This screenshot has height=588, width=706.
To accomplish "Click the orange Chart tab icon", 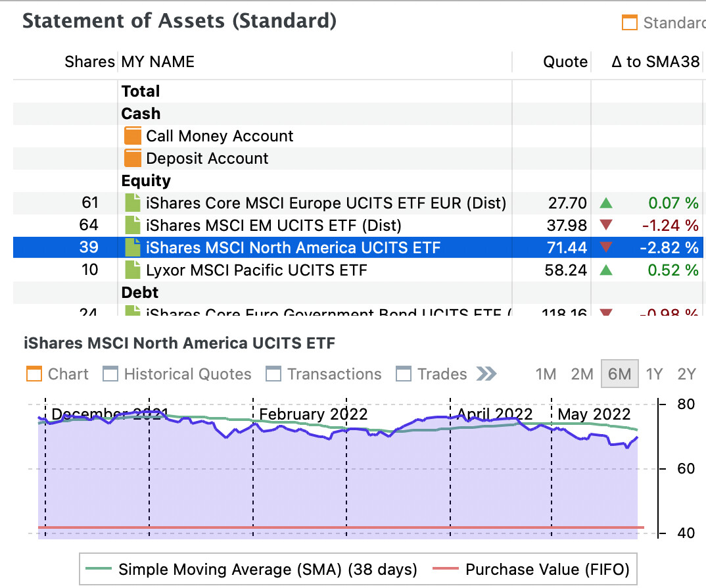I will tap(34, 374).
